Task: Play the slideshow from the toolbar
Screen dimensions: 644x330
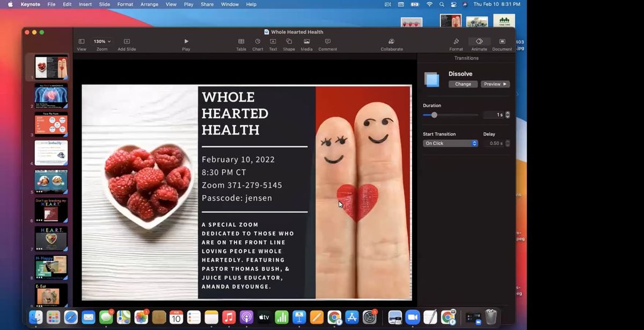Action: (x=186, y=45)
